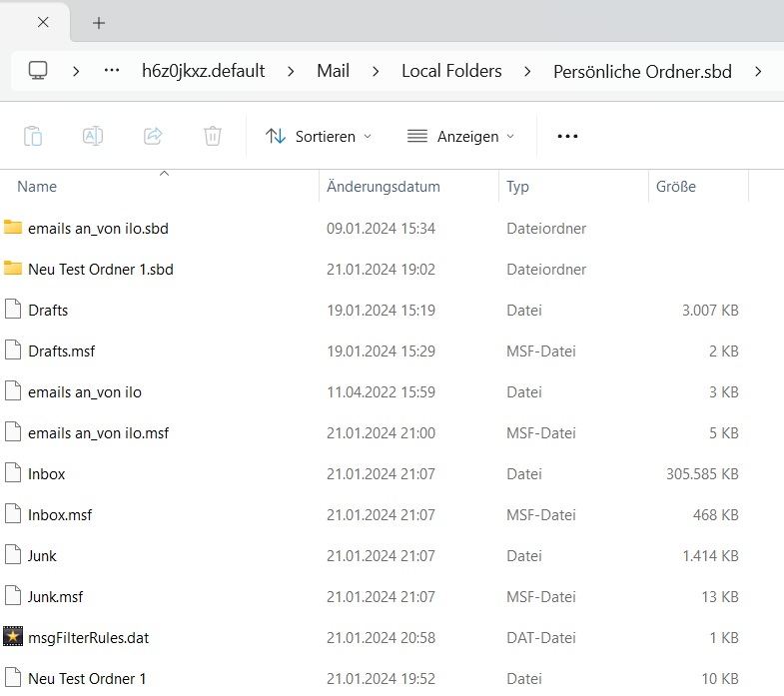Click the file icon next to Inbox.msf
Screen dimensions: 784x696
[x=13, y=514]
